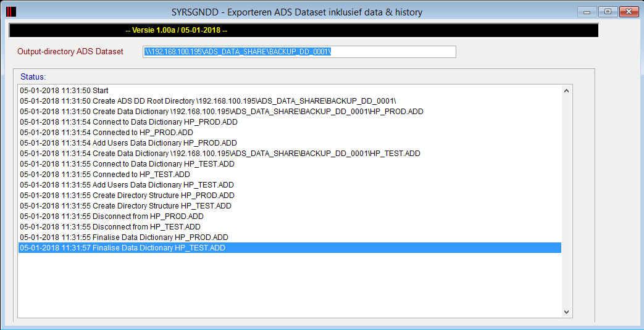
Task: Select the "11:31:50 Start" log line
Action: click(x=290, y=90)
